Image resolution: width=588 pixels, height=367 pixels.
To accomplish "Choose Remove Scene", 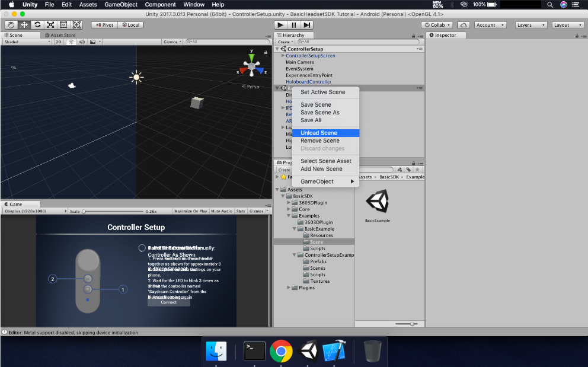I will coord(325,141).
